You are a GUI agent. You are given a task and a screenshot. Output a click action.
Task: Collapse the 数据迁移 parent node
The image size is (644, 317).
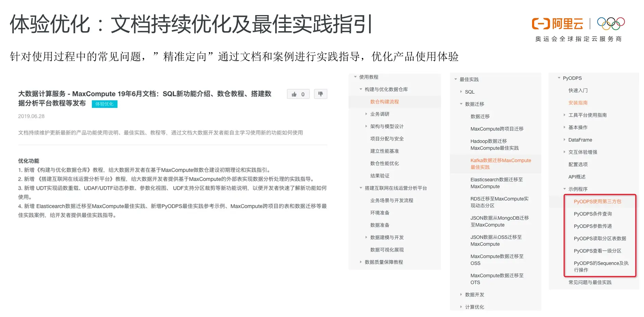pyautogui.click(x=461, y=104)
